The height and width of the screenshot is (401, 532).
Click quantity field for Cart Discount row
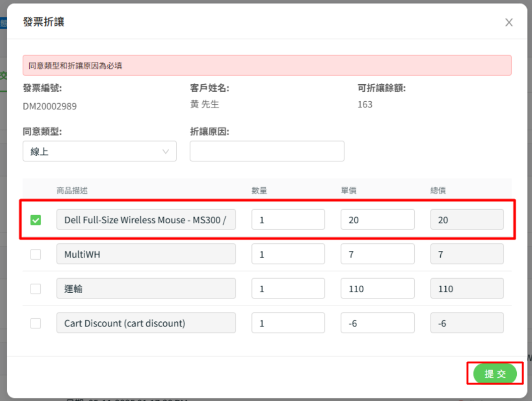coord(288,323)
